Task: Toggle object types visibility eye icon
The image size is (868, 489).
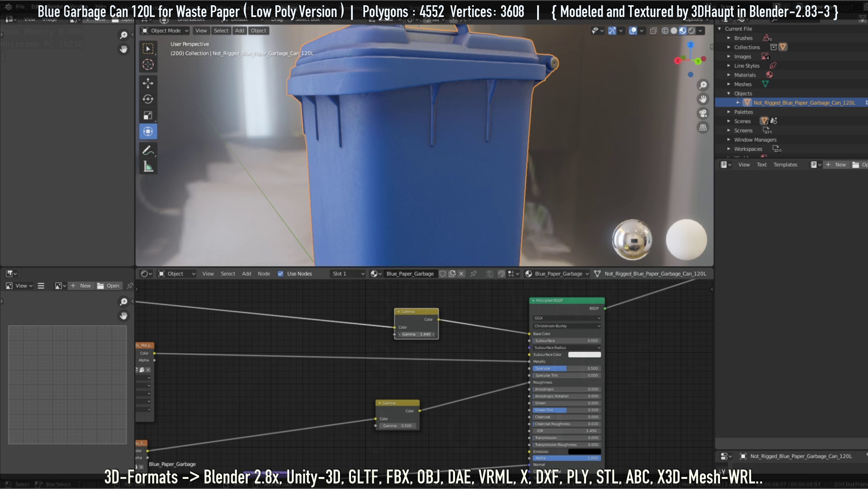Action: (597, 31)
